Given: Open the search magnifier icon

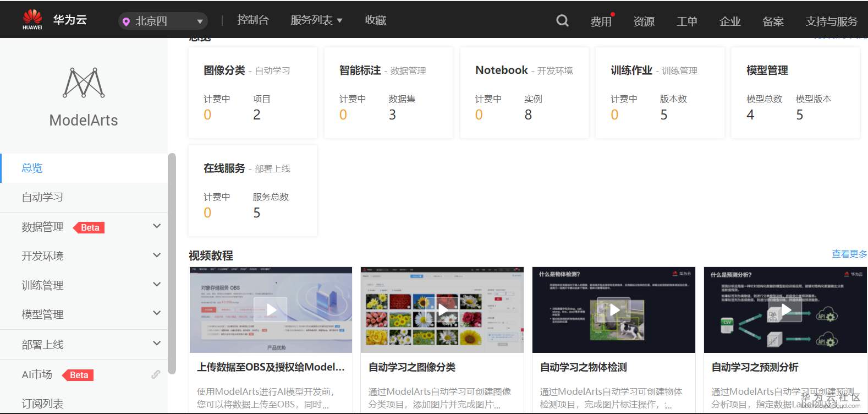Looking at the screenshot, I should click(x=562, y=21).
